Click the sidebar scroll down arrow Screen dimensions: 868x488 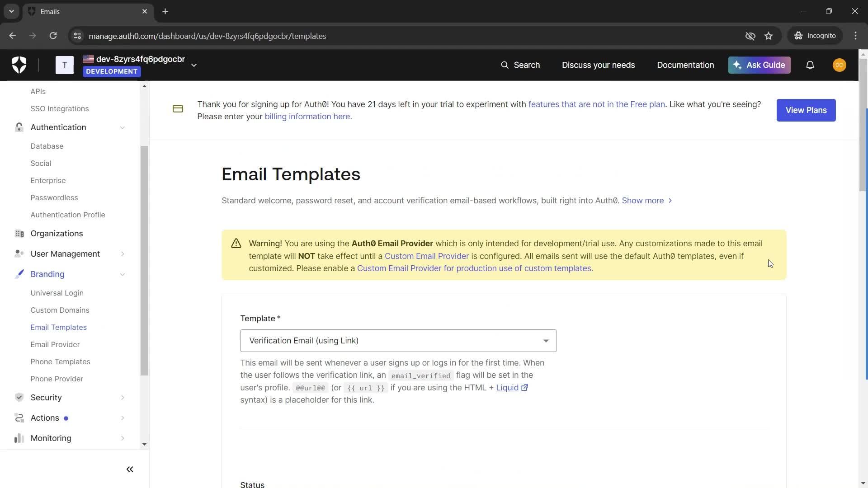[x=144, y=444]
